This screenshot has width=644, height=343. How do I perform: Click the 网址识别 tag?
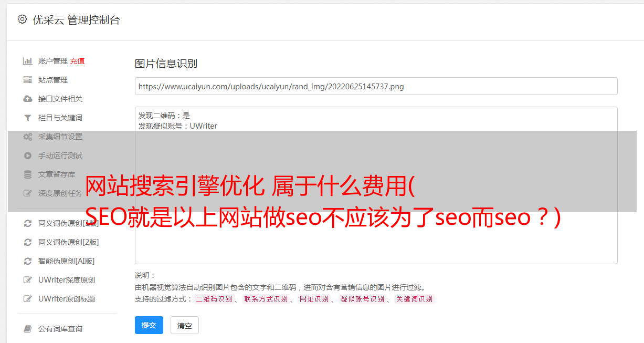pos(314,299)
